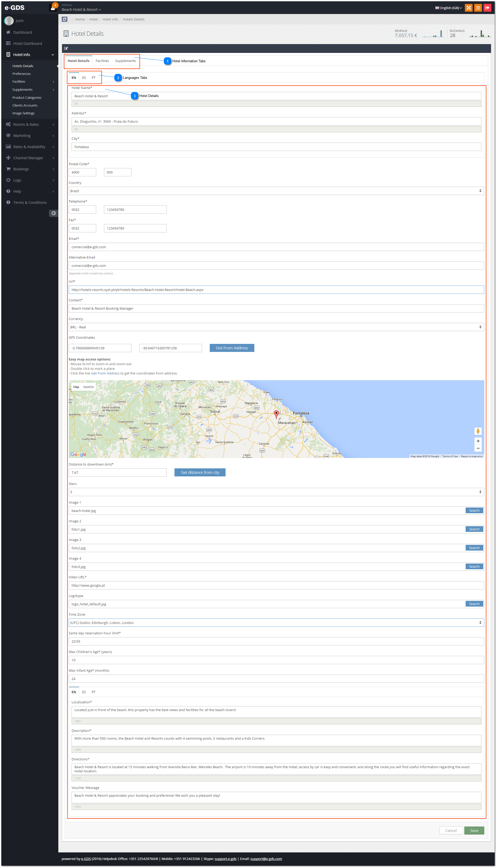Image resolution: width=497 pixels, height=868 pixels.
Task: Collapse sidebar with the back arrow icon
Action: coord(54,213)
